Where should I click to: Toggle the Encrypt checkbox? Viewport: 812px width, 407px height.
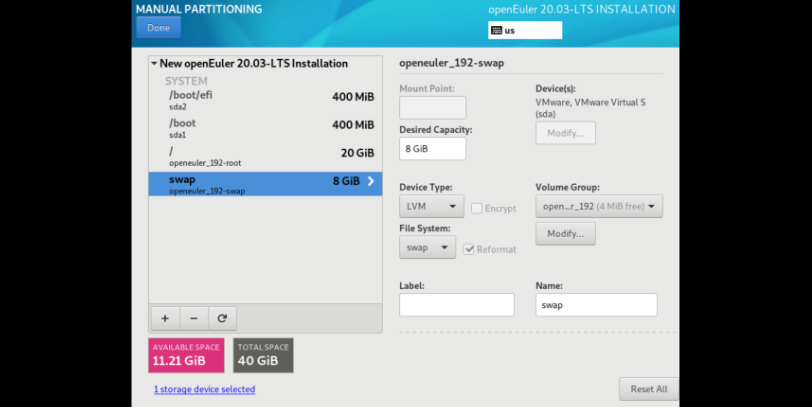pyautogui.click(x=477, y=208)
